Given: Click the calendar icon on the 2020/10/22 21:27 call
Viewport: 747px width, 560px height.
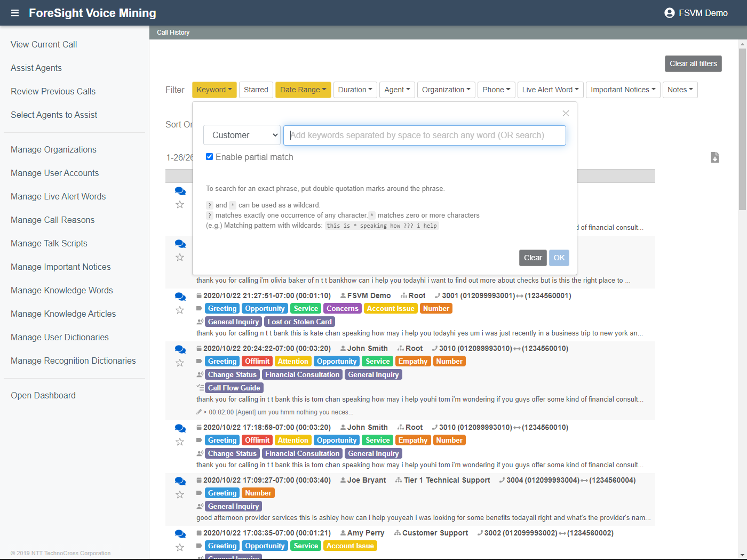Looking at the screenshot, I should point(198,295).
